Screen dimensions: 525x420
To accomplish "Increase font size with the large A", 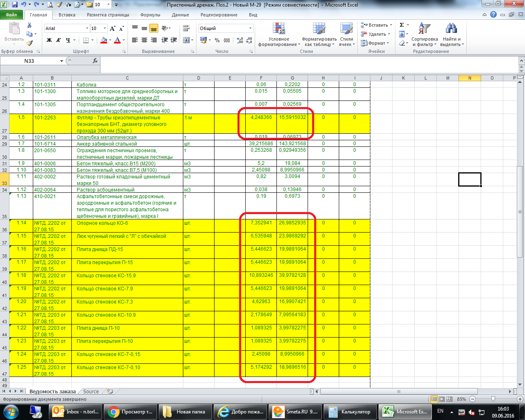I will tap(113, 28).
